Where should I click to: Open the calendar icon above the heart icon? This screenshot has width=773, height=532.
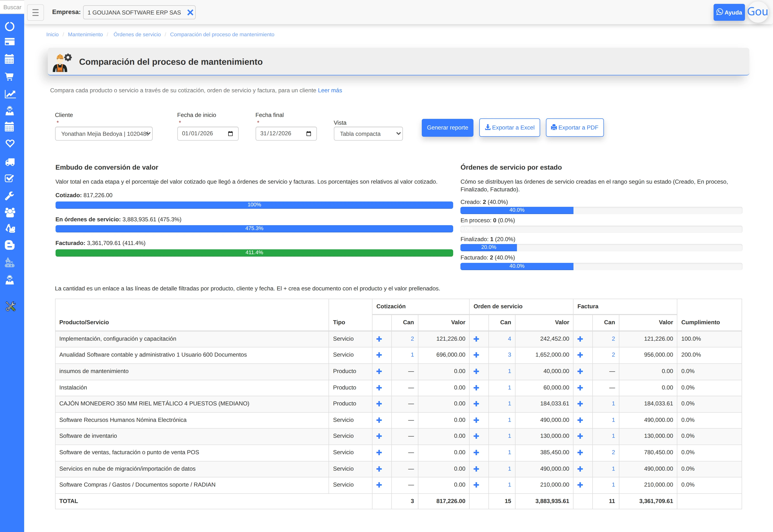pos(10,127)
